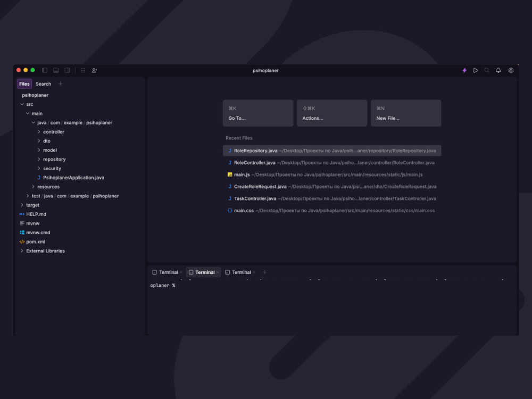
Task: Expand the model folder
Action: click(39, 150)
